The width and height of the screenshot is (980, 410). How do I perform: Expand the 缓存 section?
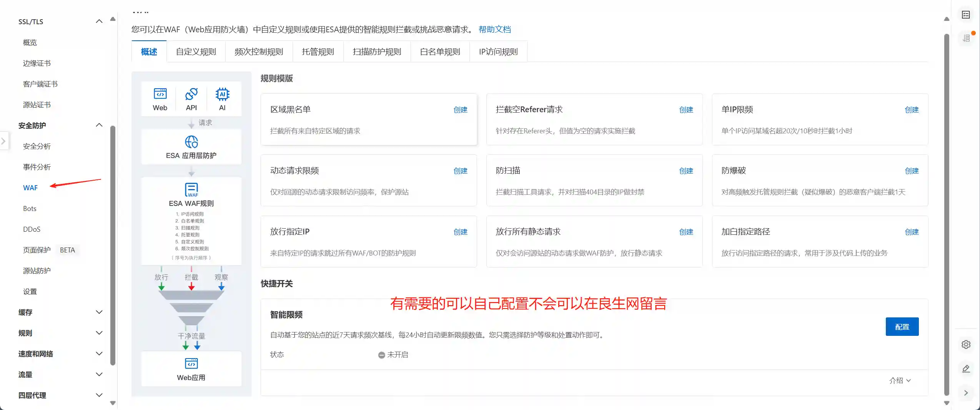coord(99,312)
